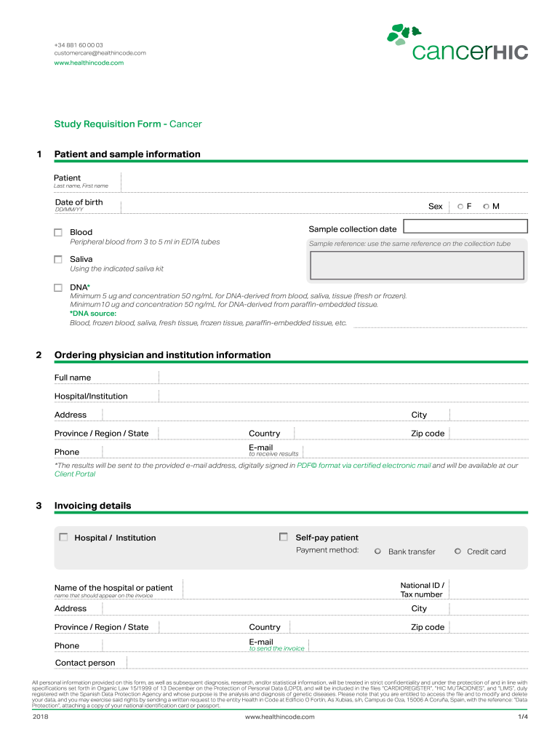Pick Credit card payment method
The image size is (560, 745).
(x=457, y=551)
